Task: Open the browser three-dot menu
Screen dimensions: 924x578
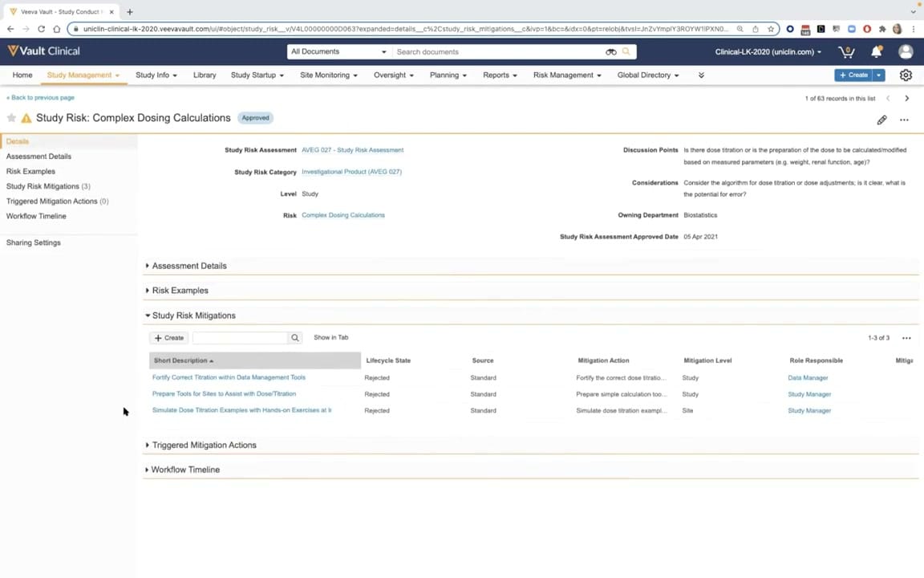Action: [x=914, y=29]
